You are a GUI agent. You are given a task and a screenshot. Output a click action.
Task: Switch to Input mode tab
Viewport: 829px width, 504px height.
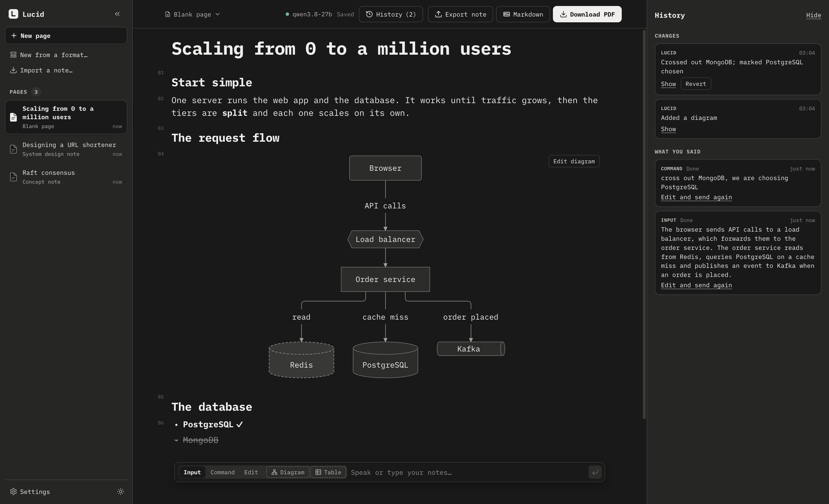pyautogui.click(x=192, y=472)
